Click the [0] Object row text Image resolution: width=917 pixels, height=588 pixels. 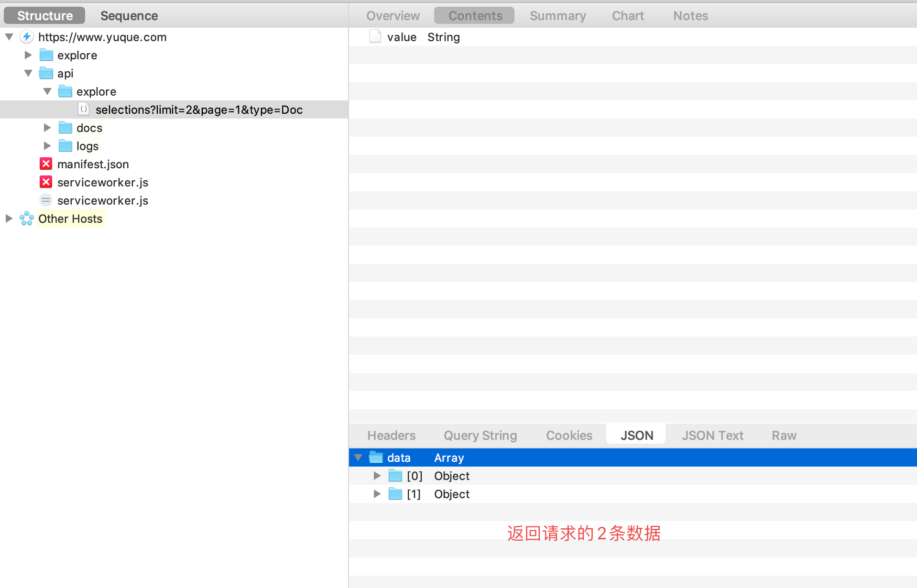point(438,476)
